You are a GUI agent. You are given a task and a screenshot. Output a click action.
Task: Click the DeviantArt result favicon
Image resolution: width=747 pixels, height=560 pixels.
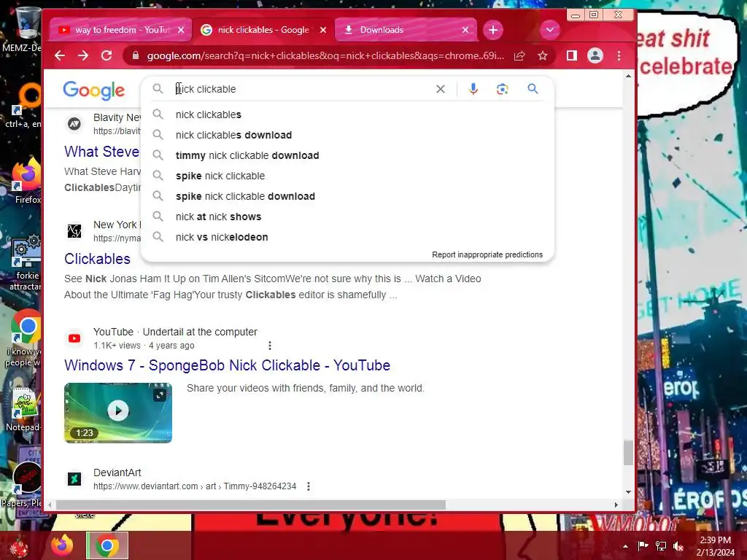coord(74,479)
